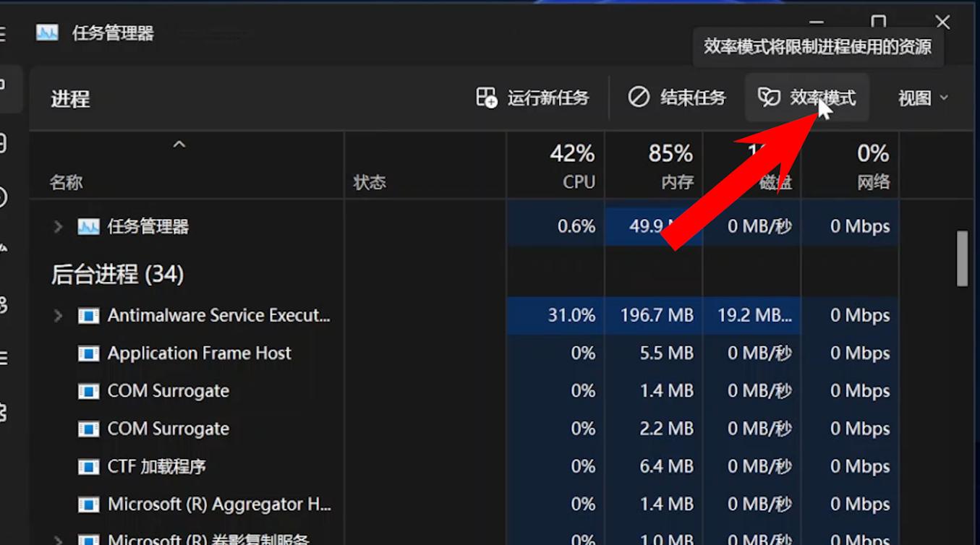Expand the Antimalware Service Executable entry

coord(58,315)
